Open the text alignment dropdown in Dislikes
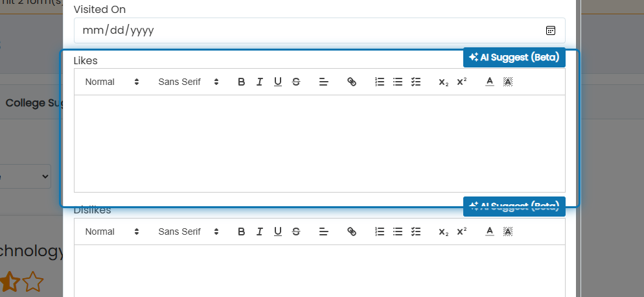 (324, 232)
